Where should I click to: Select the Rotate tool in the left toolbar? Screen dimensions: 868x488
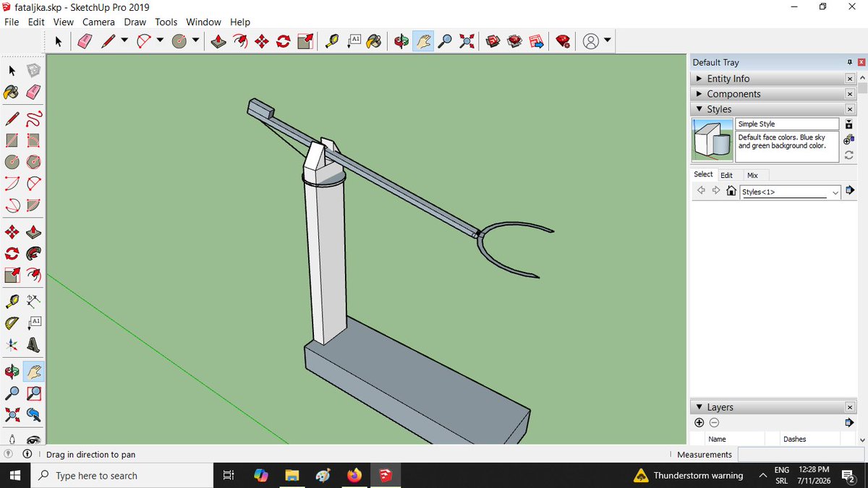(x=12, y=253)
